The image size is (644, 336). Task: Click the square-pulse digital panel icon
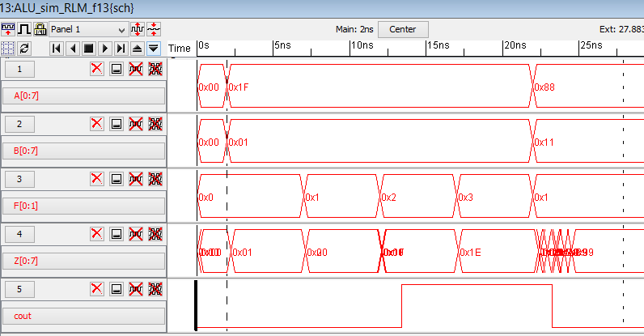coord(23,29)
